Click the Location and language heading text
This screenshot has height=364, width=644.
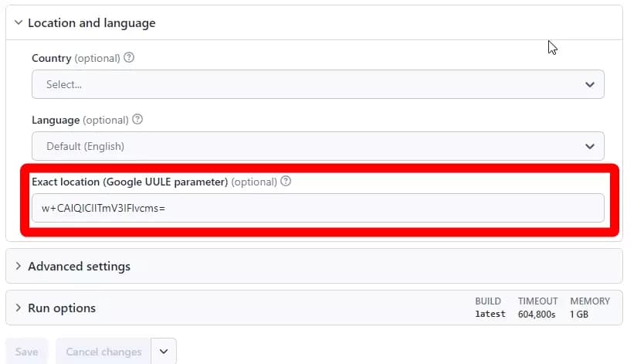92,23
